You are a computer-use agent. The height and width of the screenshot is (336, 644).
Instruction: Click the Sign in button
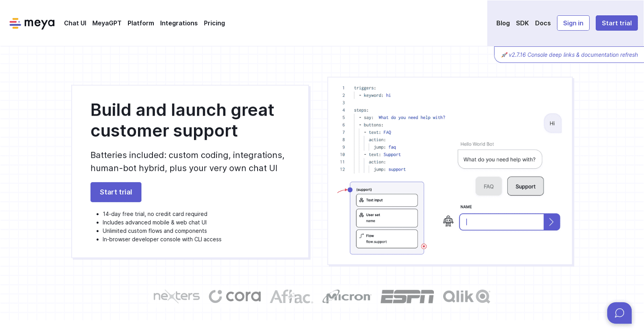pyautogui.click(x=573, y=23)
